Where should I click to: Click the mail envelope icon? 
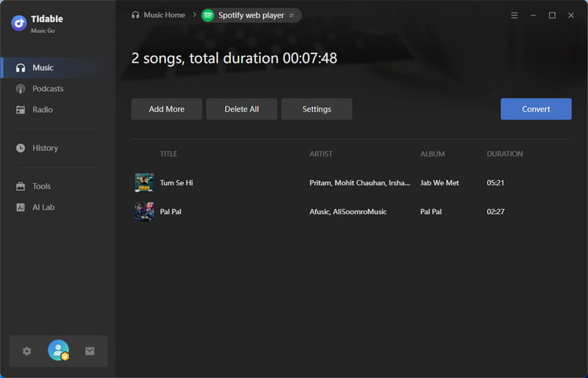(90, 352)
